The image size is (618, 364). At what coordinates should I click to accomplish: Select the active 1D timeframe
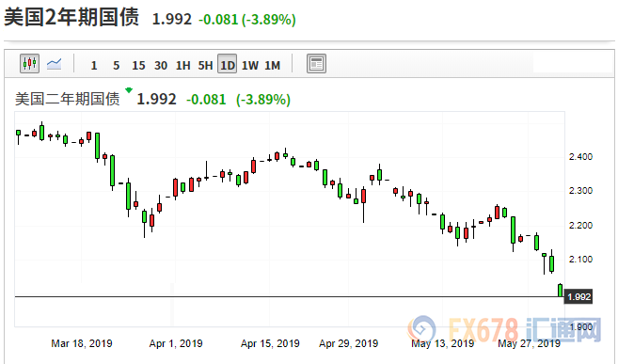point(228,64)
